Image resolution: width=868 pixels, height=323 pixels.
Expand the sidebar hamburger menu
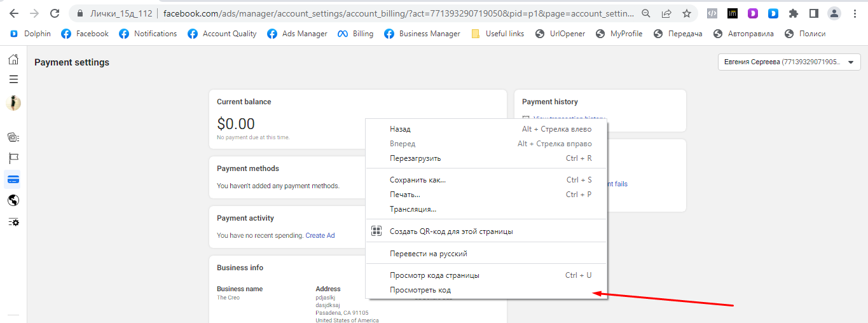(13, 79)
